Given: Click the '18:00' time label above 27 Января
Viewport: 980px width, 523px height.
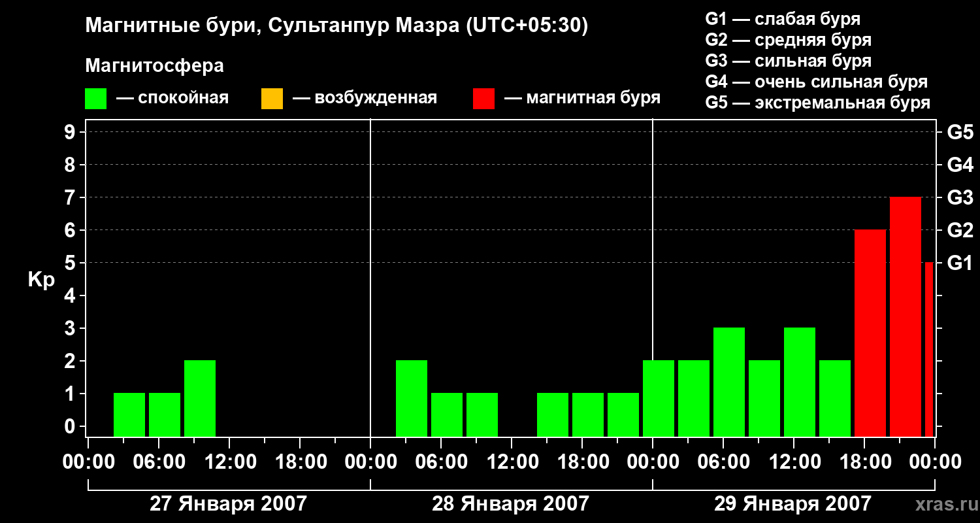Looking at the screenshot, I should [x=300, y=462].
